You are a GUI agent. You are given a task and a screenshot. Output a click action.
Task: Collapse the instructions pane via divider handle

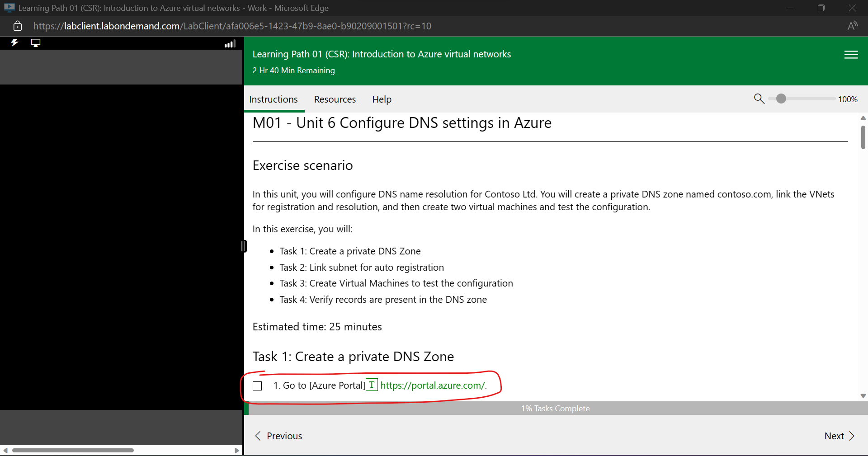click(x=244, y=246)
